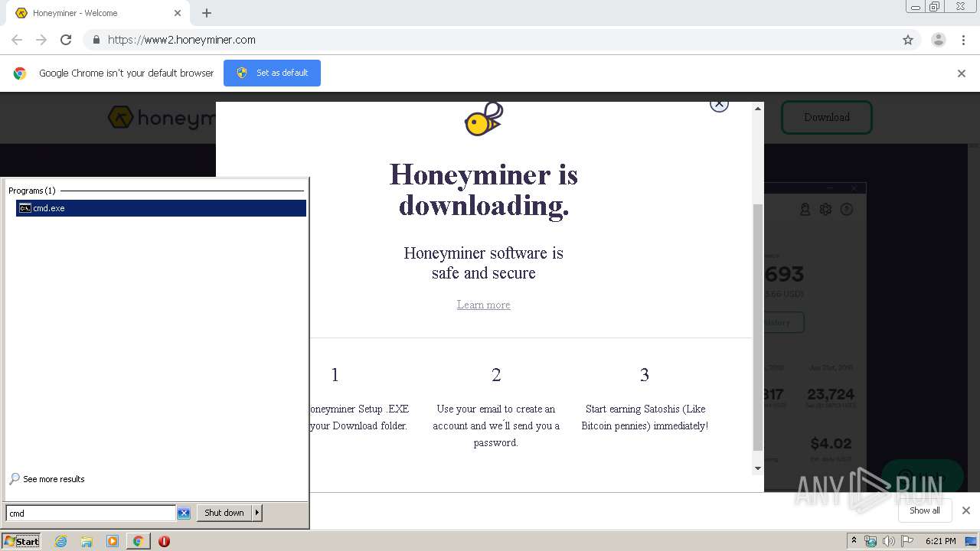Image resolution: width=980 pixels, height=551 pixels.
Task: Show hidden system tray icons
Action: pyautogui.click(x=854, y=541)
